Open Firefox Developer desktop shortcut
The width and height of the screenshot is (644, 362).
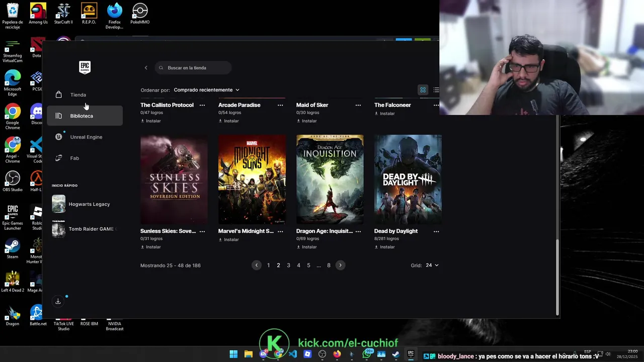114,16
